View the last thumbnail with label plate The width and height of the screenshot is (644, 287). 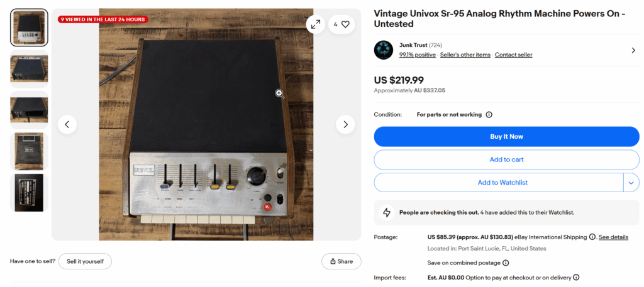(29, 193)
